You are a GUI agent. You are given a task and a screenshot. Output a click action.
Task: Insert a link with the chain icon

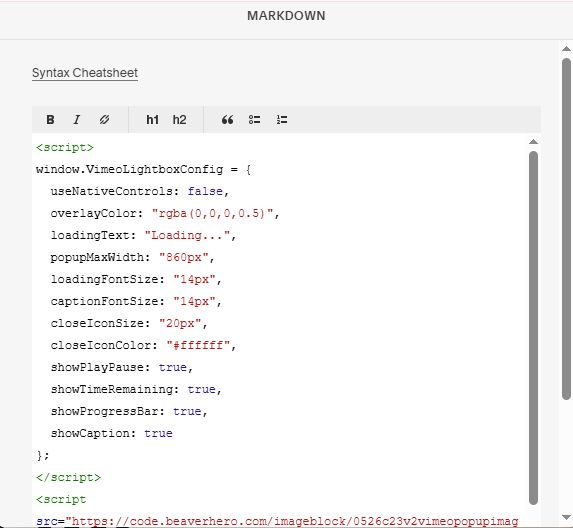(104, 119)
